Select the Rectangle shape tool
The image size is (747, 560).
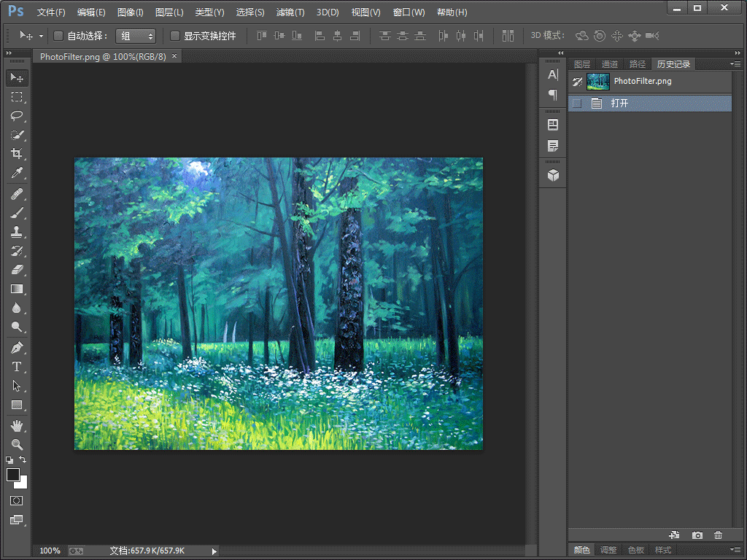(x=17, y=405)
